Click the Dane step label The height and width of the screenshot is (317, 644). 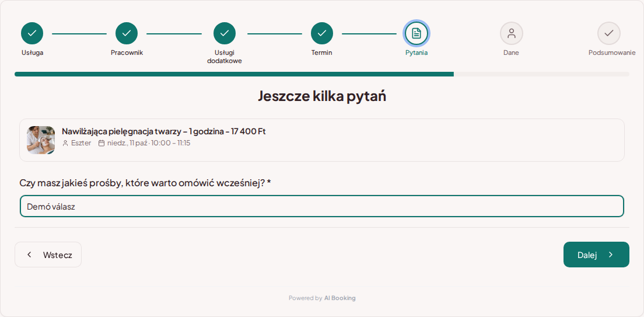512,53
